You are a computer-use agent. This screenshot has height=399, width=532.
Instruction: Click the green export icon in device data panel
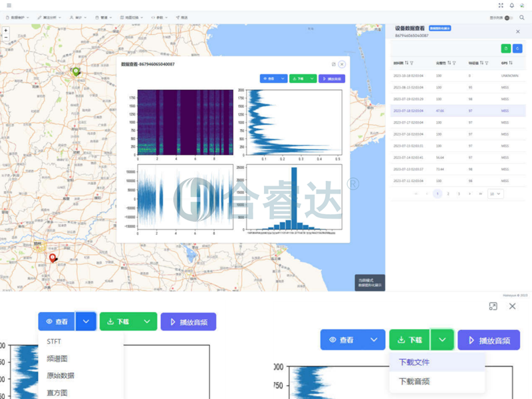tap(506, 49)
